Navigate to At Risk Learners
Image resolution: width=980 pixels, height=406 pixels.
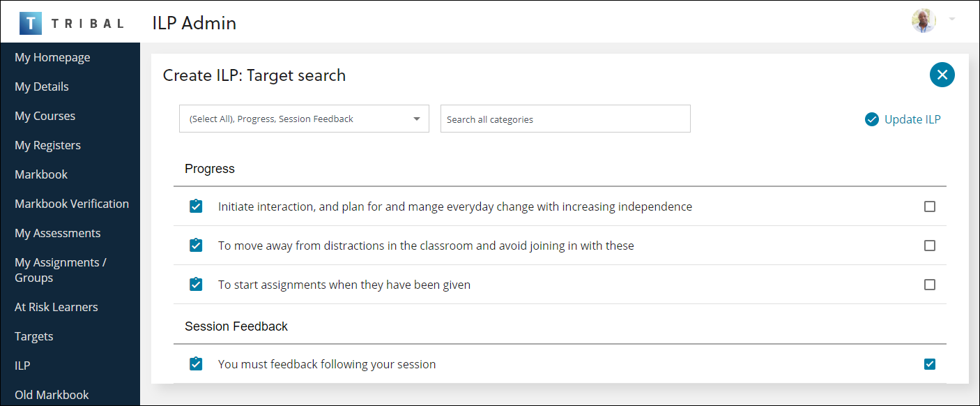(56, 306)
